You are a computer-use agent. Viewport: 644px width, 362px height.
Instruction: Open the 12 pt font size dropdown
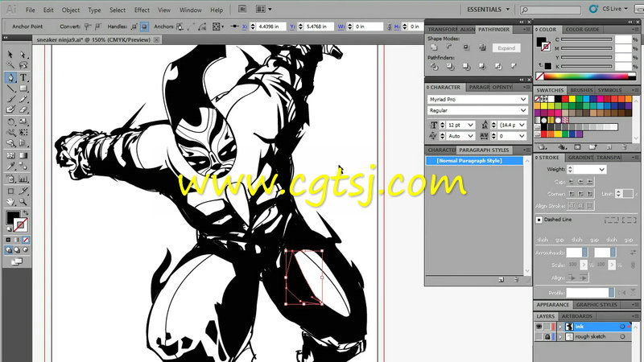point(471,125)
